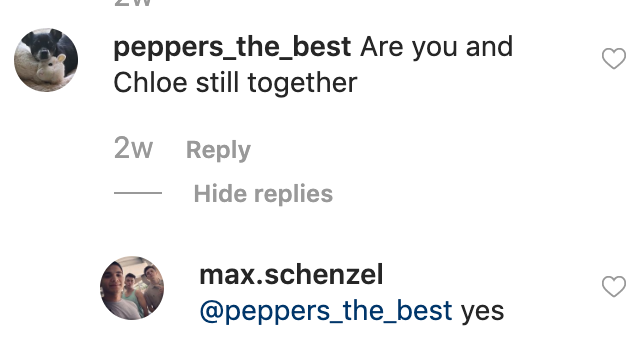Viewport: 644px width, 360px height.
Task: Tap the word Chloe in the comment
Action: pyautogui.click(x=150, y=83)
